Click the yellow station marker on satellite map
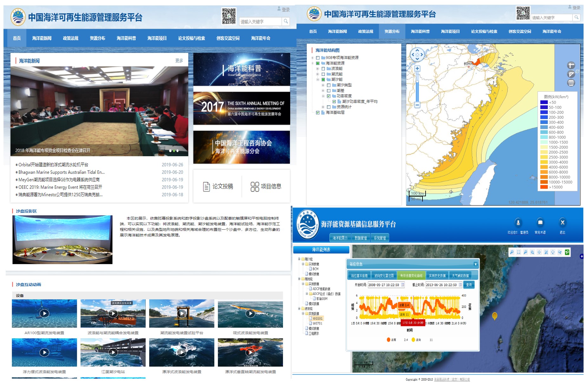588x385 pixels. [x=494, y=316]
